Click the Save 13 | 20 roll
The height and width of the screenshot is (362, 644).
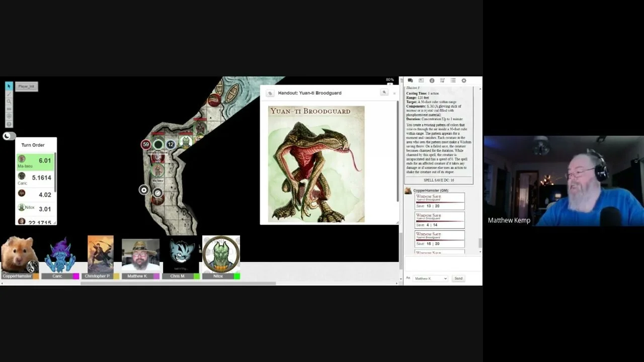pyautogui.click(x=439, y=201)
